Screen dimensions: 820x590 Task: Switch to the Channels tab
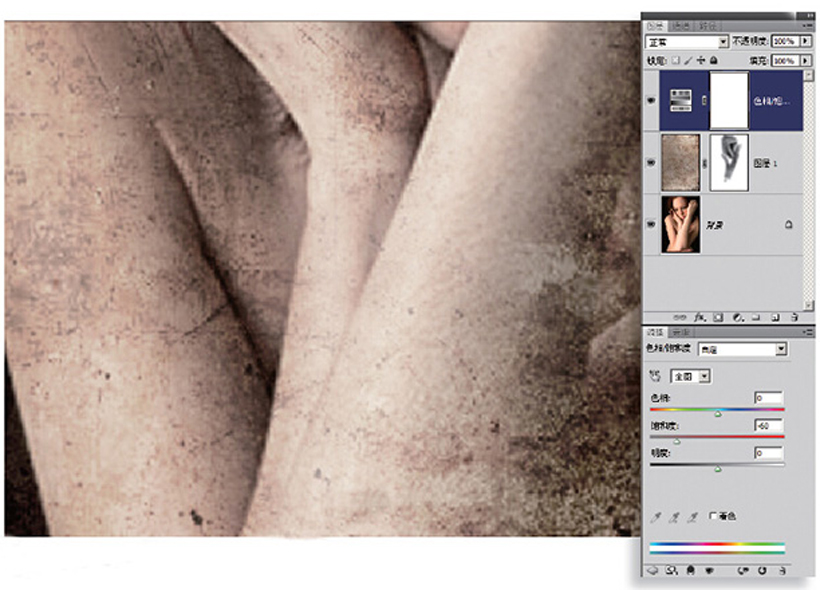[x=680, y=26]
